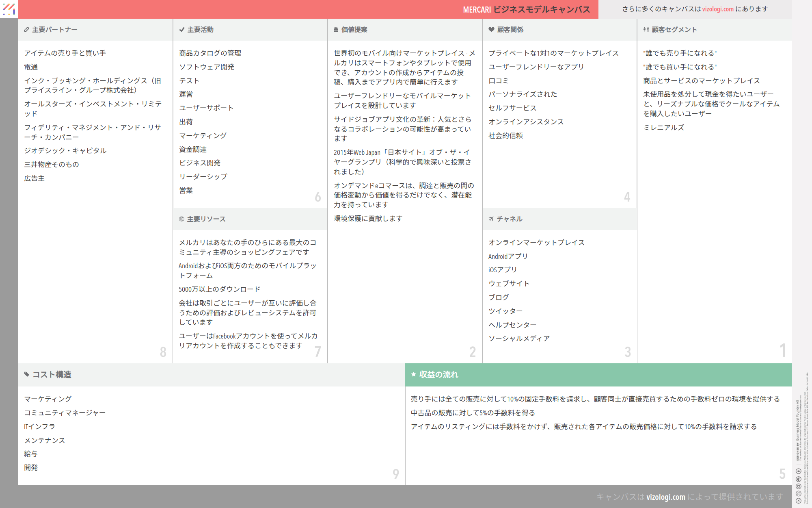Click the MERCARI ビジネスモデルキャンバス title bar

pos(526,9)
